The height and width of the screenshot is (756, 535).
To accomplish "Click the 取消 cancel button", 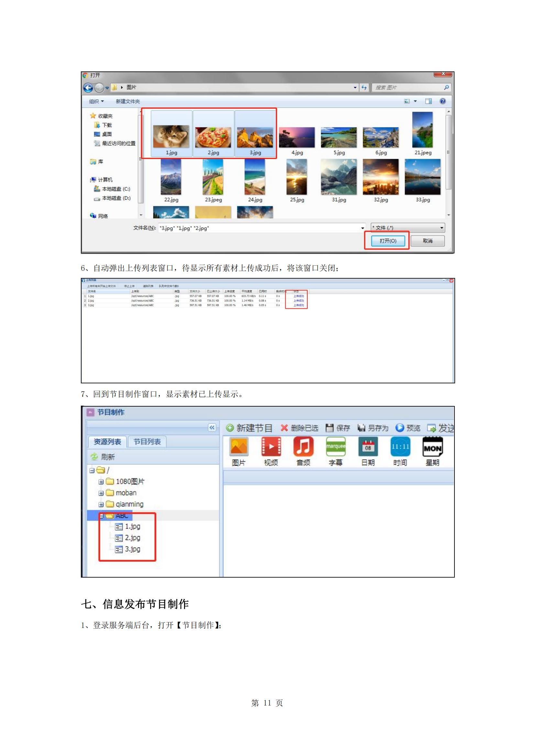I will click(x=427, y=241).
